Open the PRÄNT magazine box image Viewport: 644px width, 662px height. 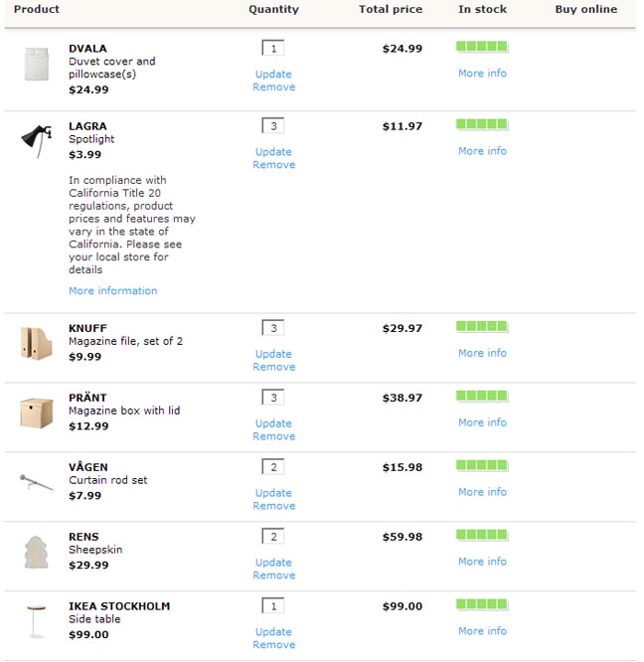tap(36, 412)
